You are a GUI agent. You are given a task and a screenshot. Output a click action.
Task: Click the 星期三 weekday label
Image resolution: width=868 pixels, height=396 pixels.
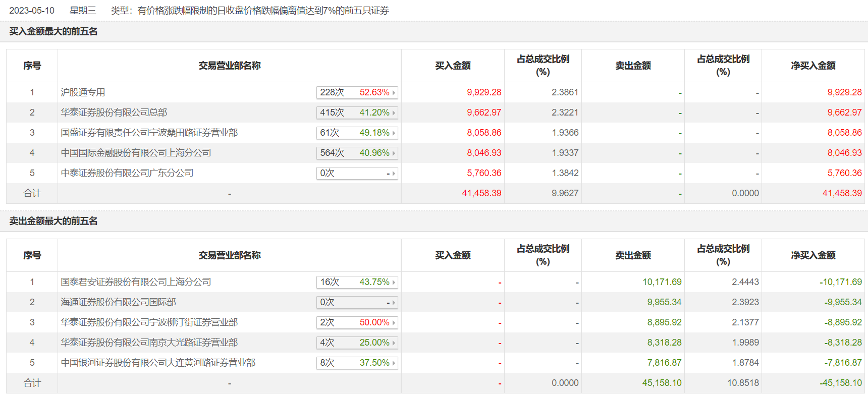coord(83,11)
